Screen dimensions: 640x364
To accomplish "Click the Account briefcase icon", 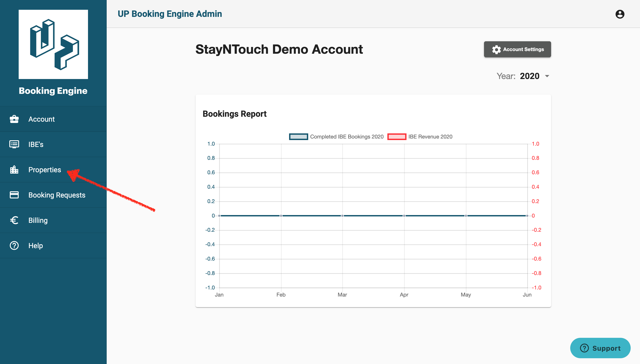I will pyautogui.click(x=14, y=119).
